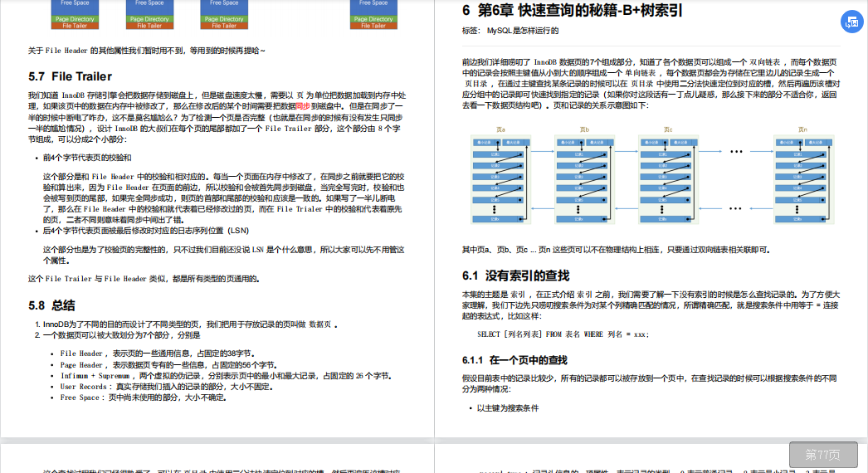The height and width of the screenshot is (473, 868).
Task: Click the "User Records" summary bullet
Action: [167, 387]
